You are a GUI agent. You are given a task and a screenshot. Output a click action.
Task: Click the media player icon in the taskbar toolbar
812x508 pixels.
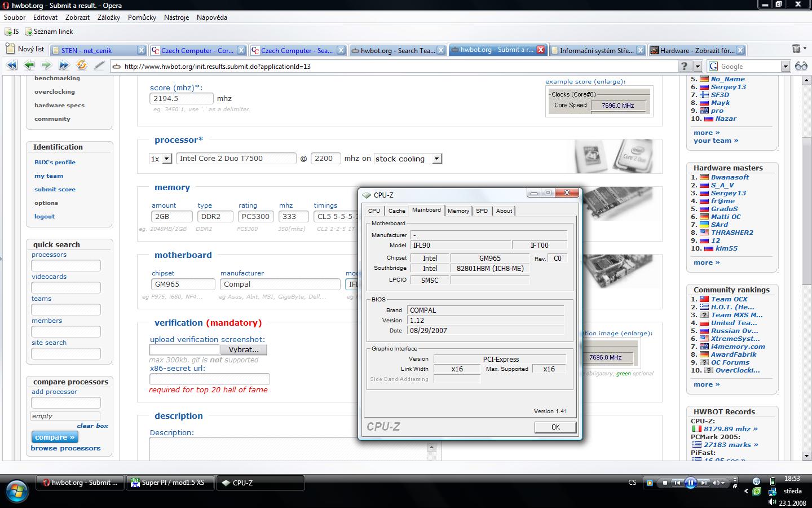650,483
